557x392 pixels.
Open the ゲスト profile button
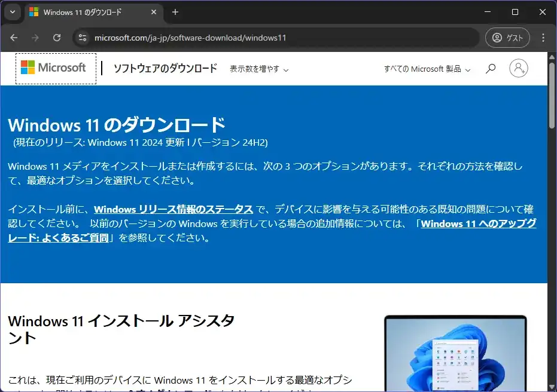(x=508, y=38)
